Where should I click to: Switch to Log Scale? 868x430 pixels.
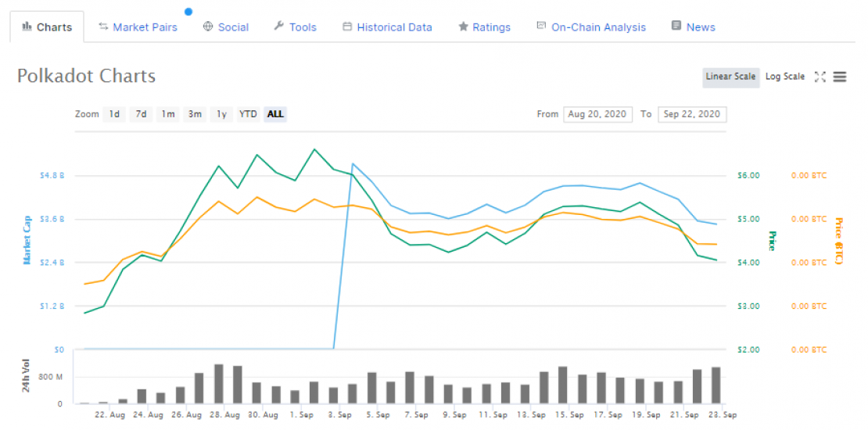click(x=784, y=77)
